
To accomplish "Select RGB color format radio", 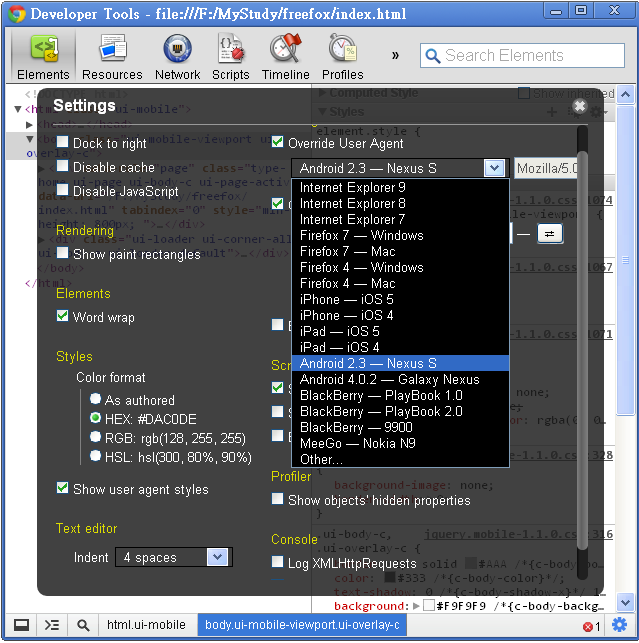I will [x=95, y=437].
